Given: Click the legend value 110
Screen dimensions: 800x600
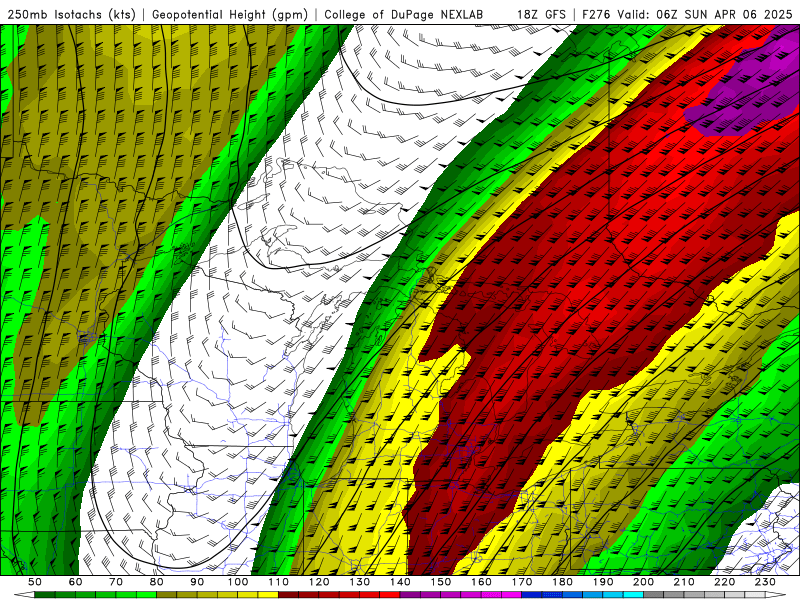Looking at the screenshot, I should pos(278,582).
